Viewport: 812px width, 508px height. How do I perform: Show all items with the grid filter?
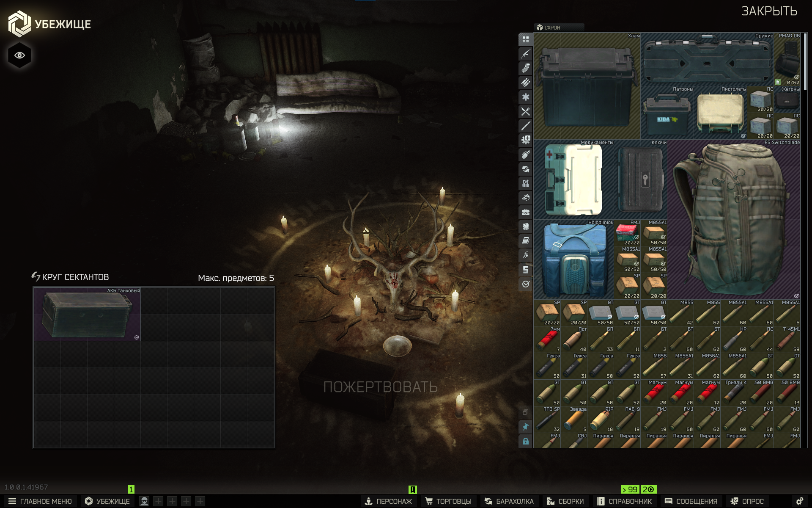click(525, 39)
